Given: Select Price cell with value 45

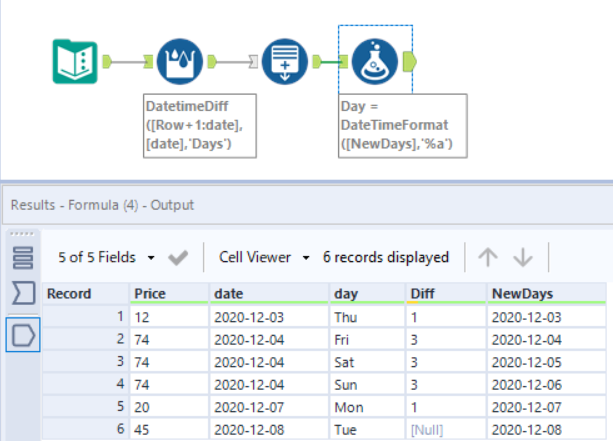Looking at the screenshot, I should tap(169, 430).
